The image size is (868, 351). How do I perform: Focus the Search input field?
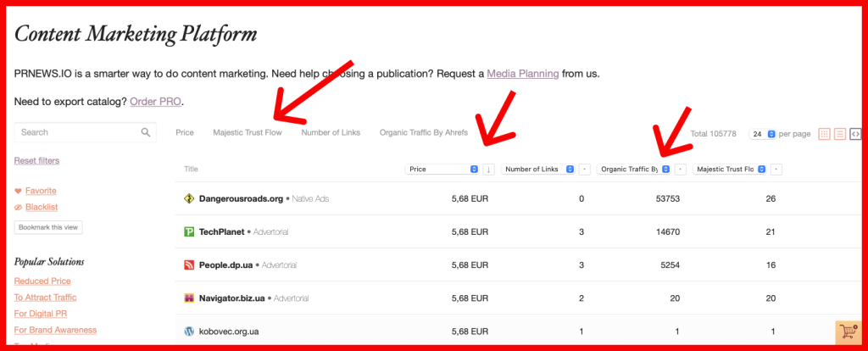[86, 132]
